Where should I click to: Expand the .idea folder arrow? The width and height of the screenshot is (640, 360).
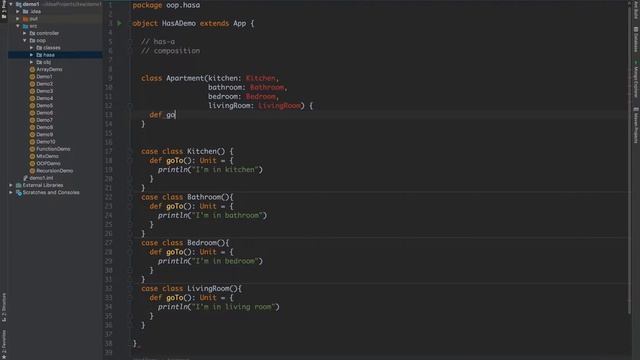tap(18, 11)
